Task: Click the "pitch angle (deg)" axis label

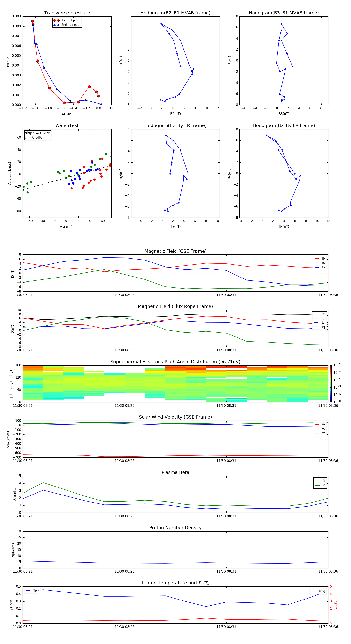Action: coord(11,384)
